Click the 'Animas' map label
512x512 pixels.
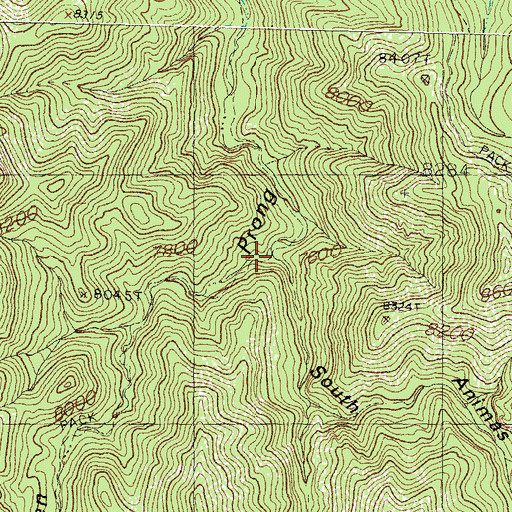coord(481,409)
